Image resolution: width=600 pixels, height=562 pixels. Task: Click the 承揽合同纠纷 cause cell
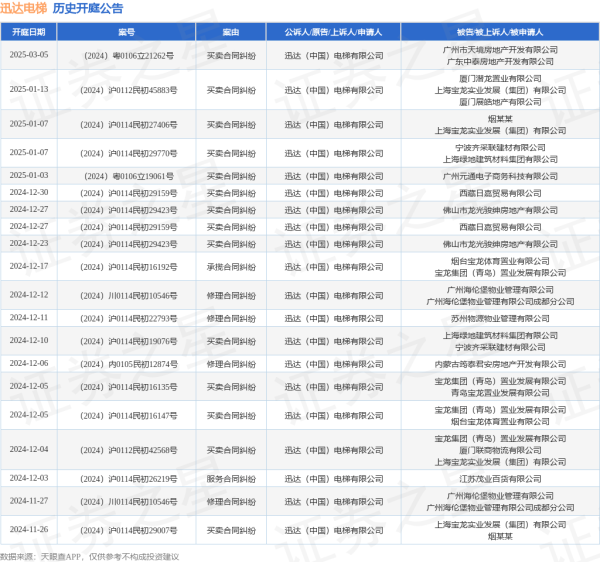pos(231,267)
